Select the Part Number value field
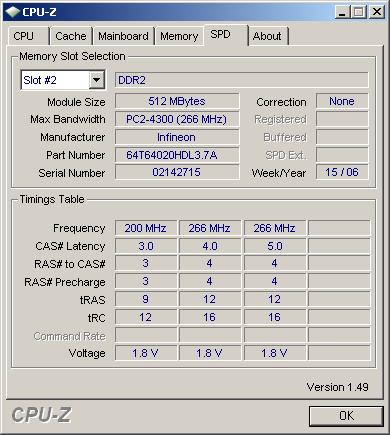 tap(177, 155)
